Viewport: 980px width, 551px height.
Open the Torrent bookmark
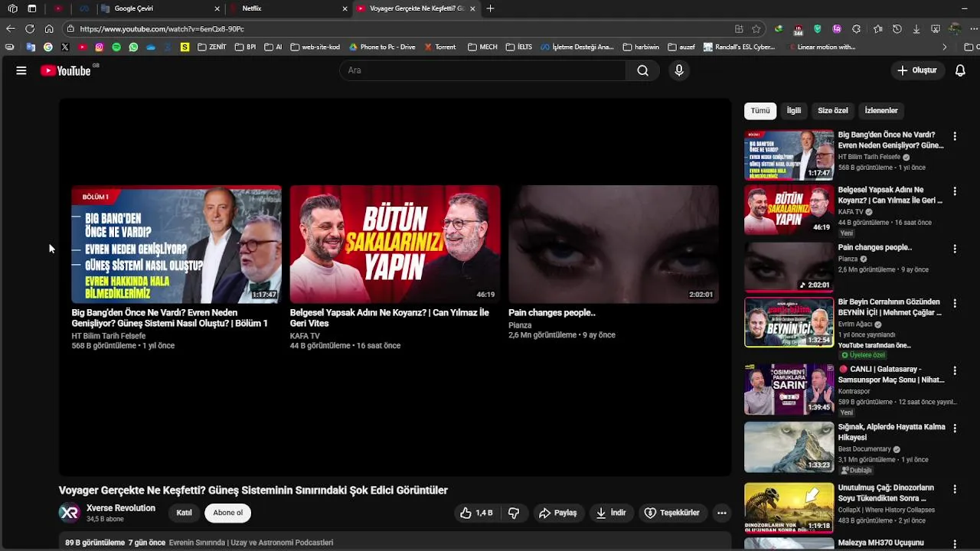(440, 47)
